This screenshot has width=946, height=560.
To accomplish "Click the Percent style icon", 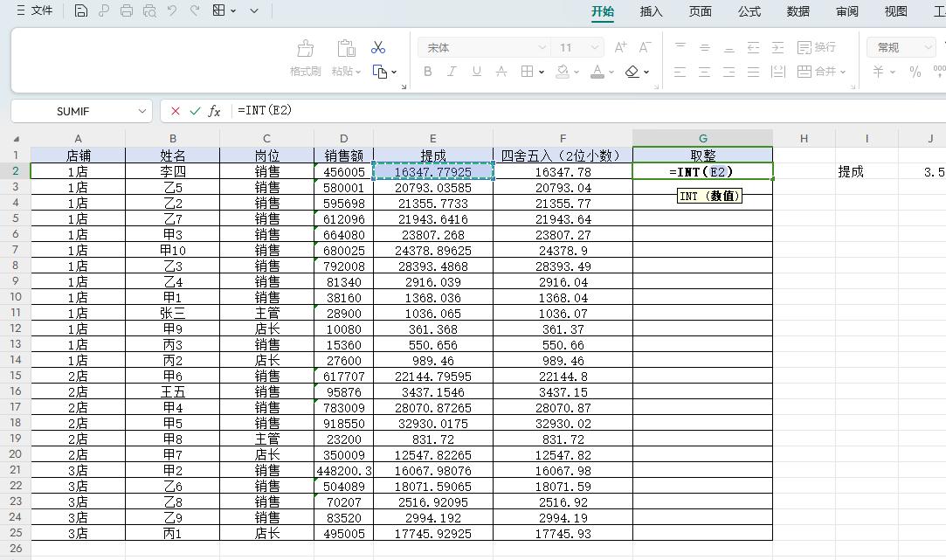I will [915, 72].
